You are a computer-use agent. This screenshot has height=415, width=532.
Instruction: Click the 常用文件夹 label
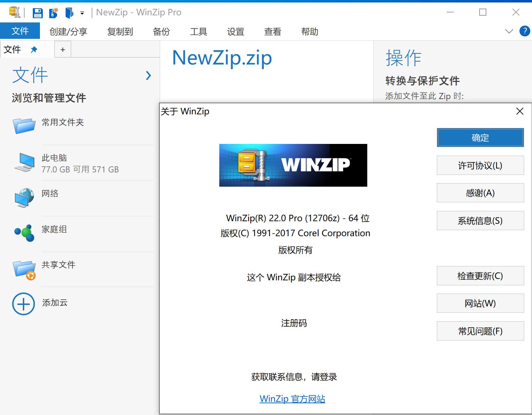point(63,122)
